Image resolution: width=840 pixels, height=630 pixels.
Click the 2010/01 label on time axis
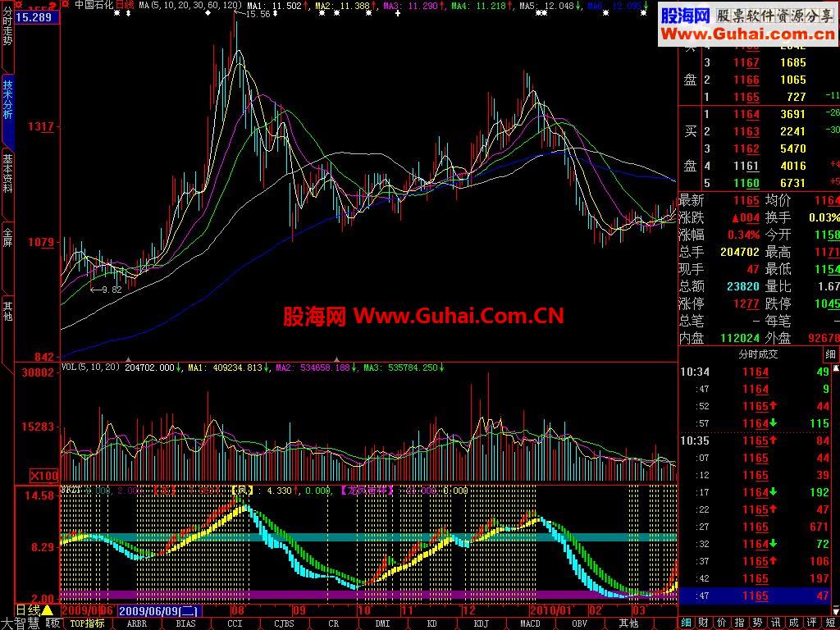tap(551, 610)
